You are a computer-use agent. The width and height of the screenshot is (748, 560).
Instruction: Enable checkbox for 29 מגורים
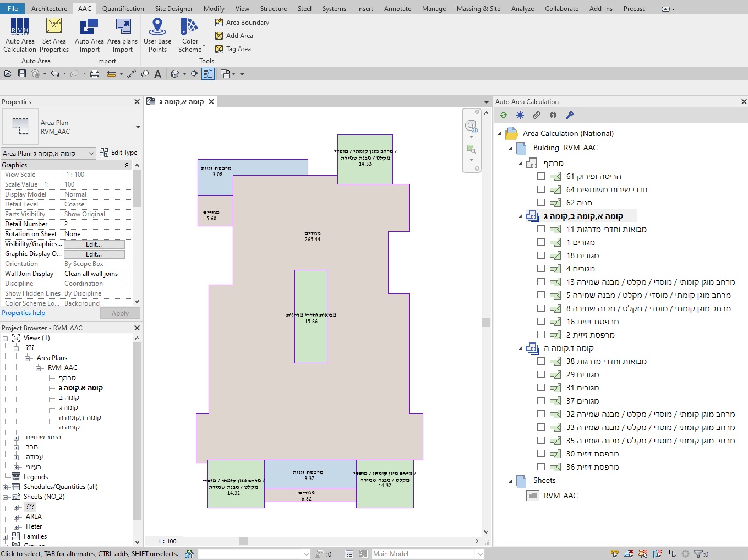[541, 374]
